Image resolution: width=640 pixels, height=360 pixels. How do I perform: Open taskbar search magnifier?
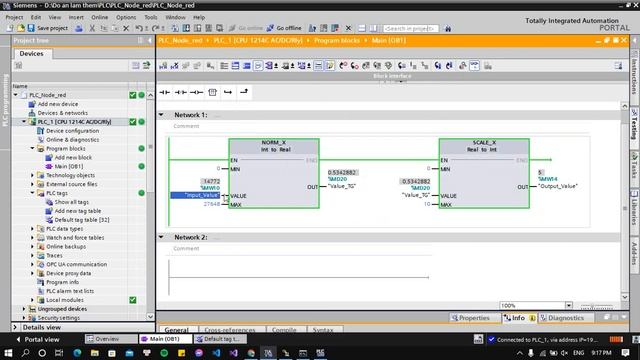[x=25, y=353]
